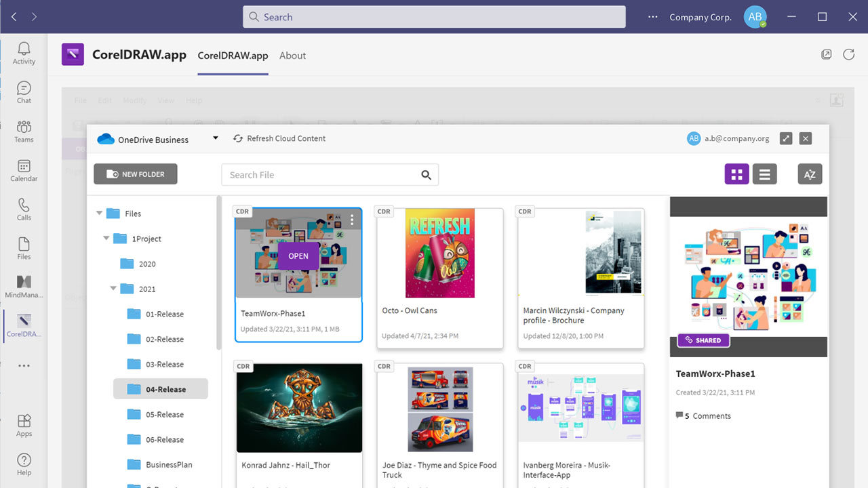The width and height of the screenshot is (868, 488).
Task: Collapse the Files root folder
Action: [100, 213]
